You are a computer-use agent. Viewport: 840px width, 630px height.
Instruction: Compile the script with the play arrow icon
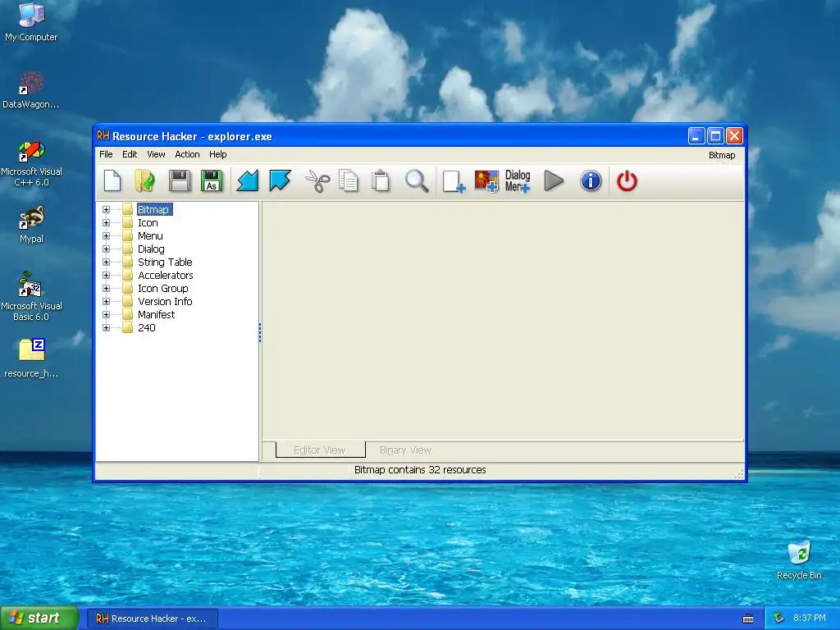click(x=554, y=180)
